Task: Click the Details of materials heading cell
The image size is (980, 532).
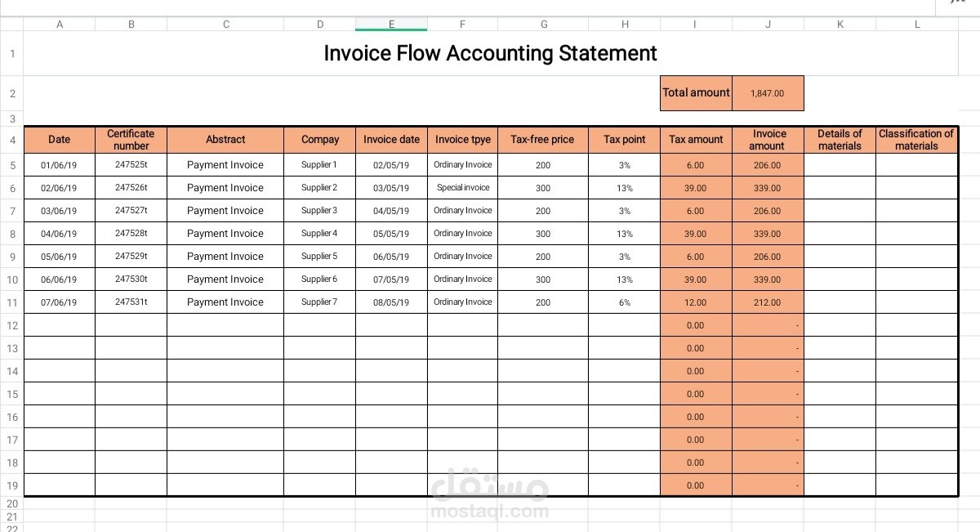Action: coord(840,140)
